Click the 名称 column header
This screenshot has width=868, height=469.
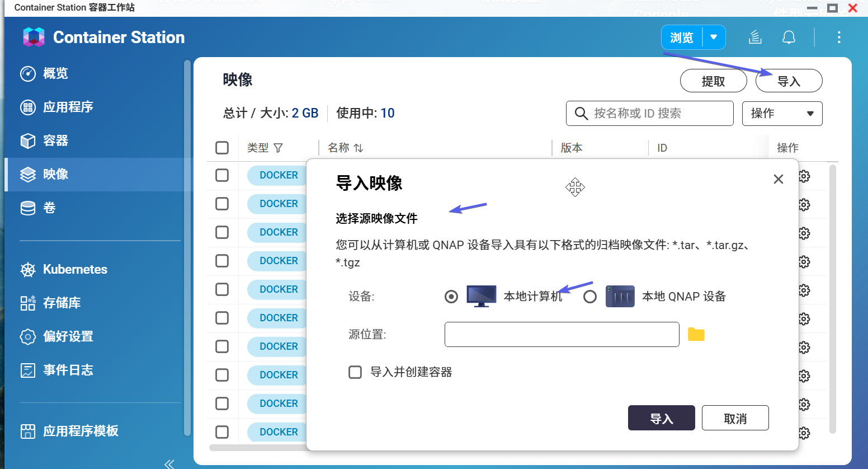(x=338, y=148)
